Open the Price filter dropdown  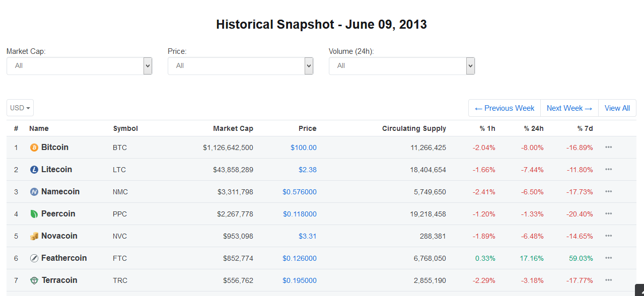240,66
